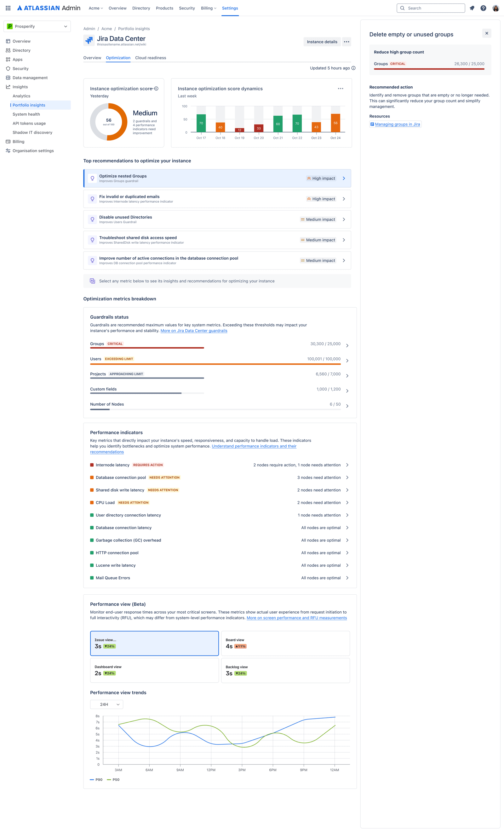Click the Jira Data Center product icon
504x832 pixels.
[x=89, y=41]
